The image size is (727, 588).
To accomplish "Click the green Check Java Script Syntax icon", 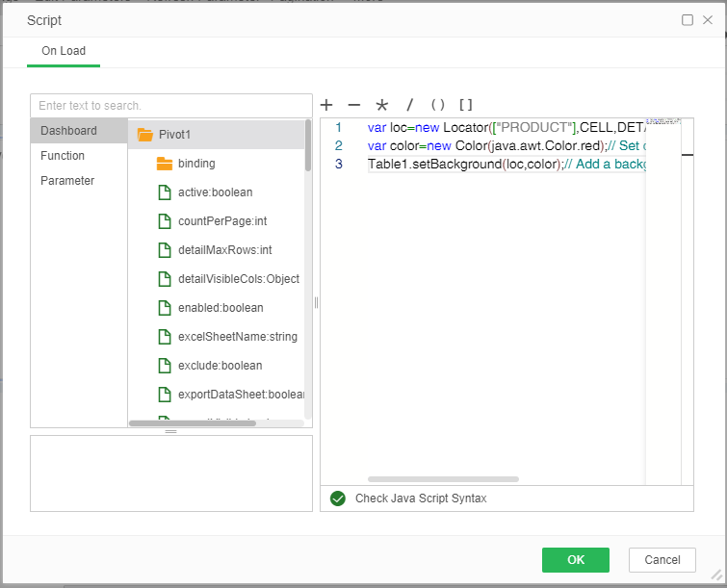I will 337,499.
